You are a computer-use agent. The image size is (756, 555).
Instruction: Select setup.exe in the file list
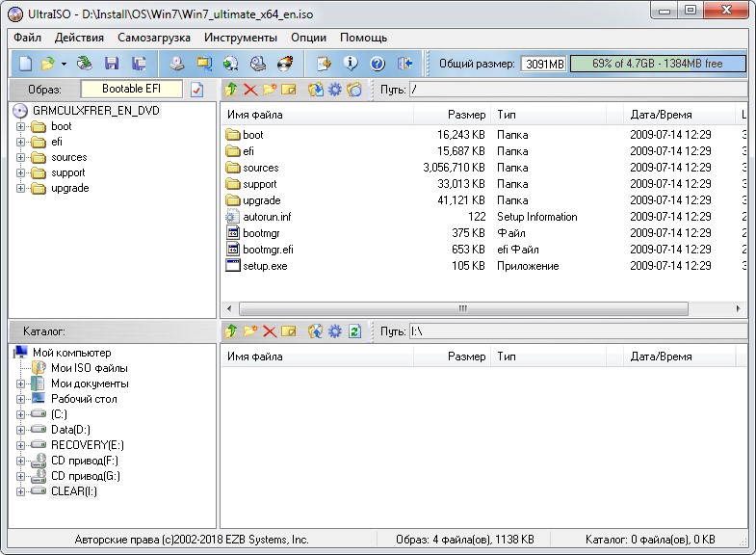[x=265, y=266]
